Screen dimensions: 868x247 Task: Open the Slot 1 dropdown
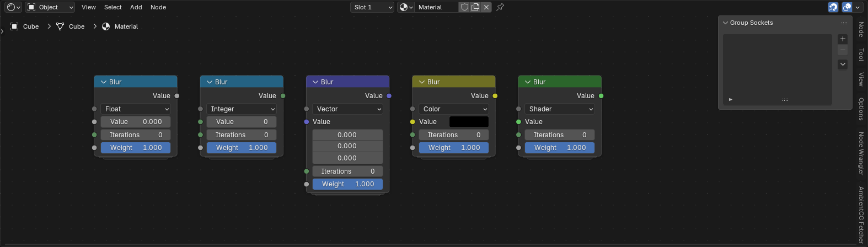(x=372, y=7)
